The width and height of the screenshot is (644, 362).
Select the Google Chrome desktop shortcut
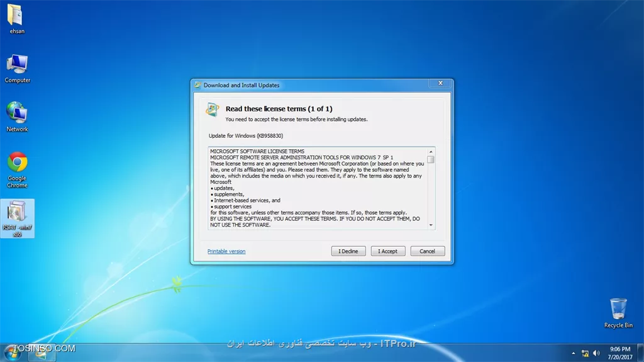tap(17, 169)
